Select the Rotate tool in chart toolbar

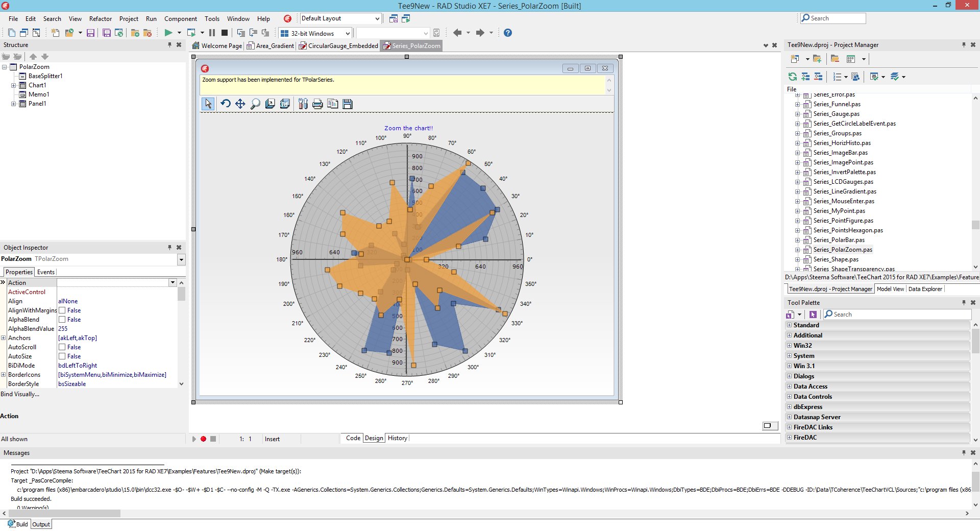point(225,104)
